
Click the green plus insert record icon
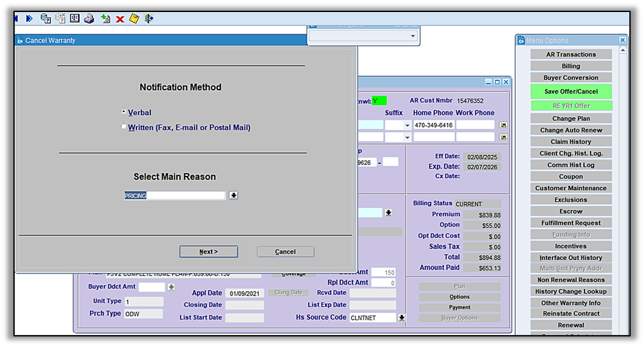pyautogui.click(x=105, y=19)
